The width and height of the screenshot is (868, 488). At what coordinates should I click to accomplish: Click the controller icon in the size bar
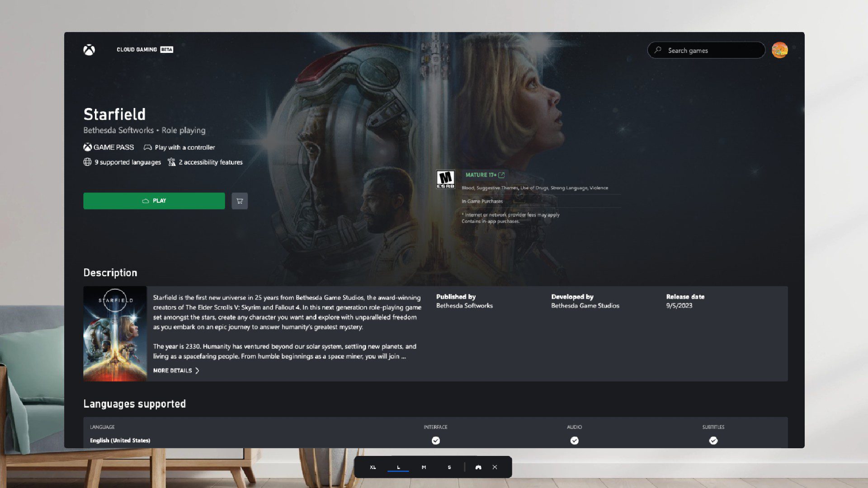tap(478, 467)
